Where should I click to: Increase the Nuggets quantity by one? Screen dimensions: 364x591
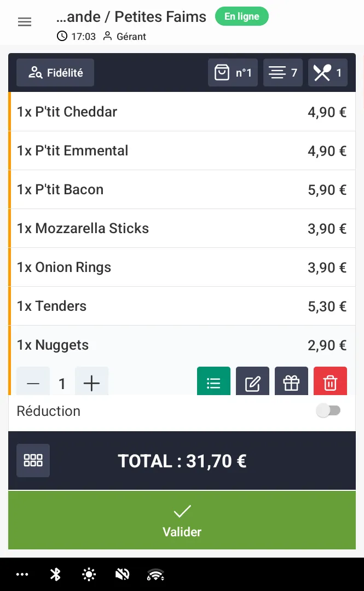[x=91, y=383]
